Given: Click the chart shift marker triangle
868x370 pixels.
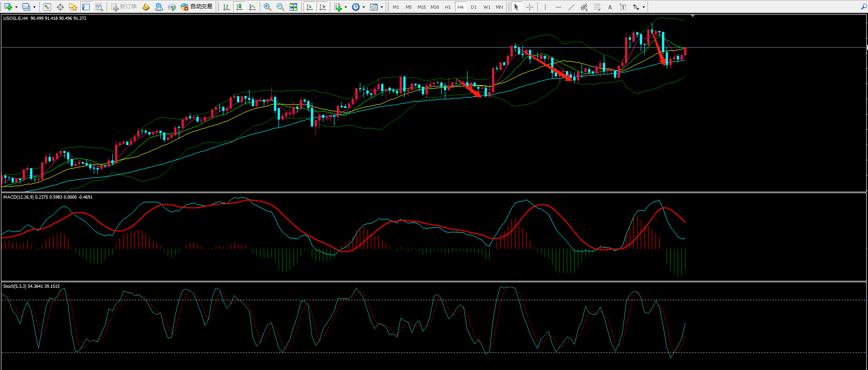Looking at the screenshot, I should (x=692, y=16).
